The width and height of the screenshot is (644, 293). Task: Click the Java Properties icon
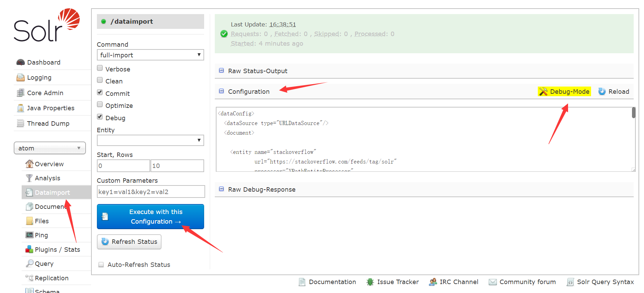pos(21,108)
